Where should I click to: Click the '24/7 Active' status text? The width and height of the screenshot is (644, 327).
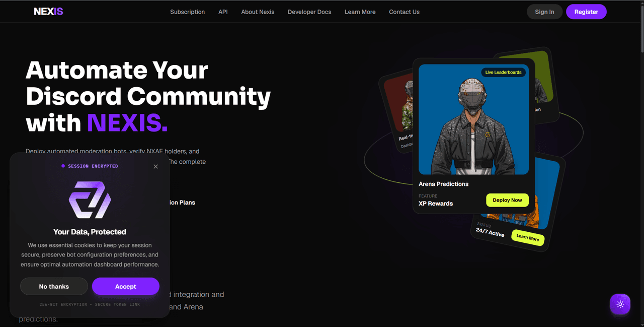[x=490, y=232]
